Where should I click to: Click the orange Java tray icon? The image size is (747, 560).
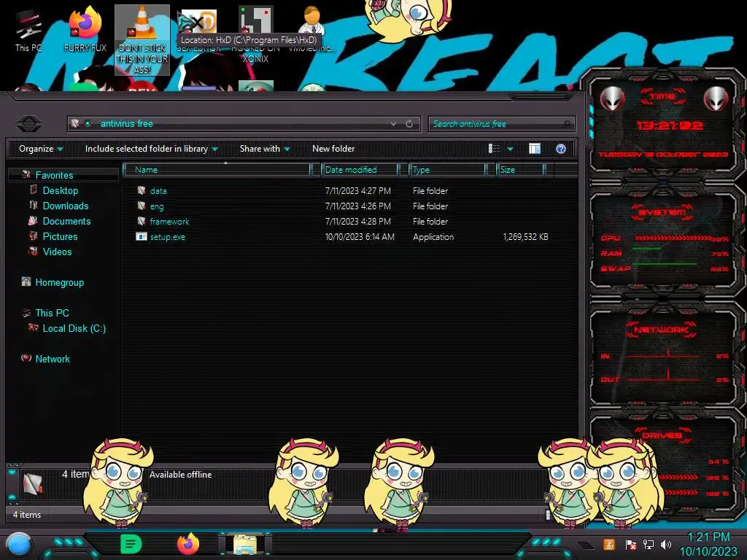[x=609, y=544]
